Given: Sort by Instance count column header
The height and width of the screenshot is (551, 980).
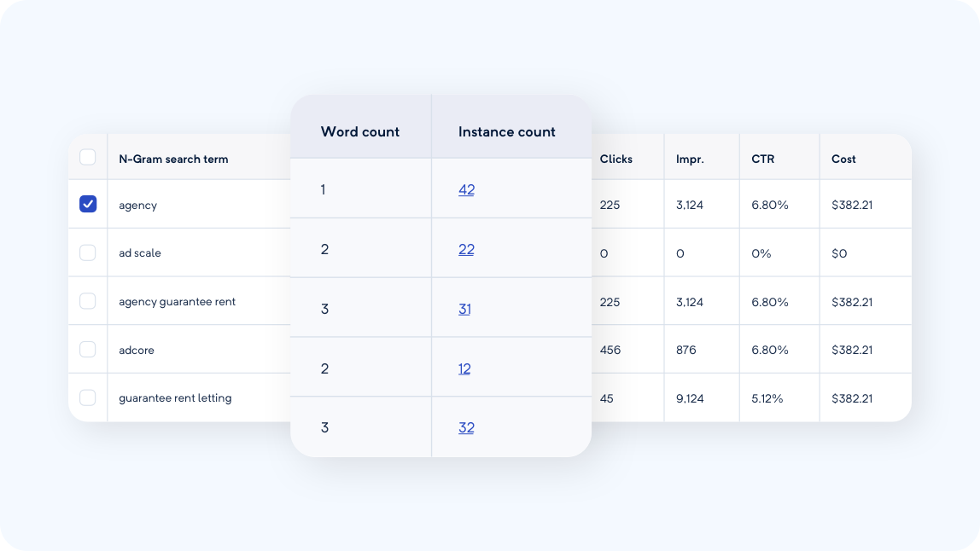Looking at the screenshot, I should pyautogui.click(x=506, y=131).
